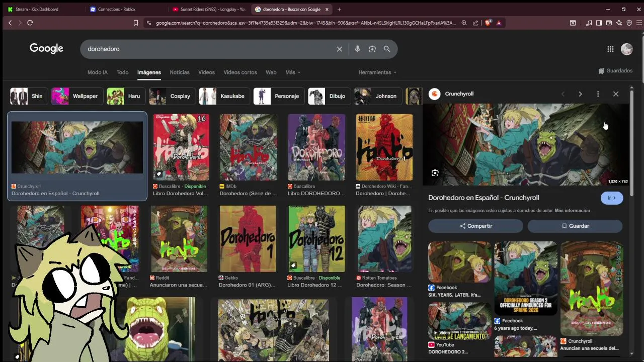Open the Brave Wallet icon

(609, 23)
